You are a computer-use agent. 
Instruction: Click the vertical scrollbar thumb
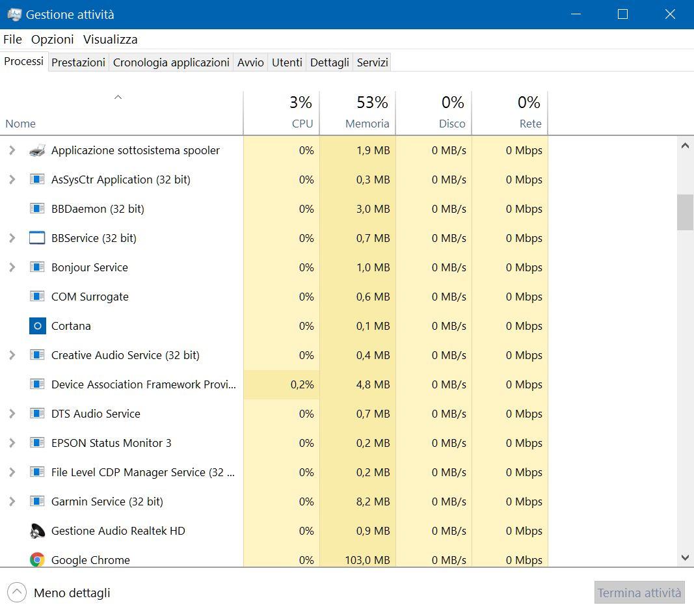point(685,212)
